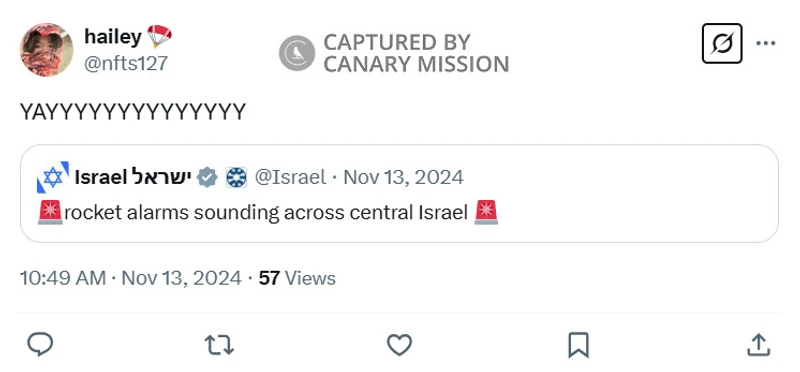The width and height of the screenshot is (800, 372).
Task: Click the parachute emoji beside hailey
Action: [160, 37]
